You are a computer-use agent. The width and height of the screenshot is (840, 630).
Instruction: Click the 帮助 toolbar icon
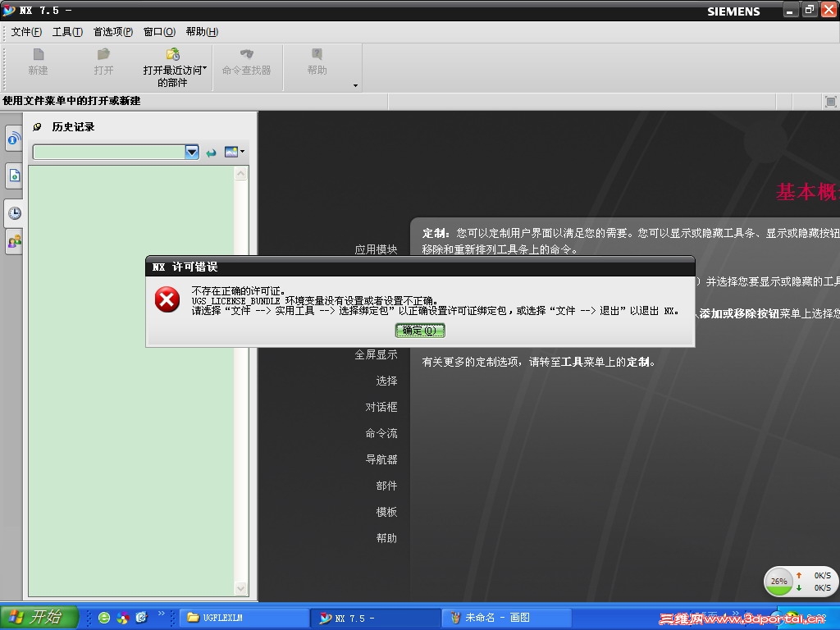pyautogui.click(x=317, y=54)
